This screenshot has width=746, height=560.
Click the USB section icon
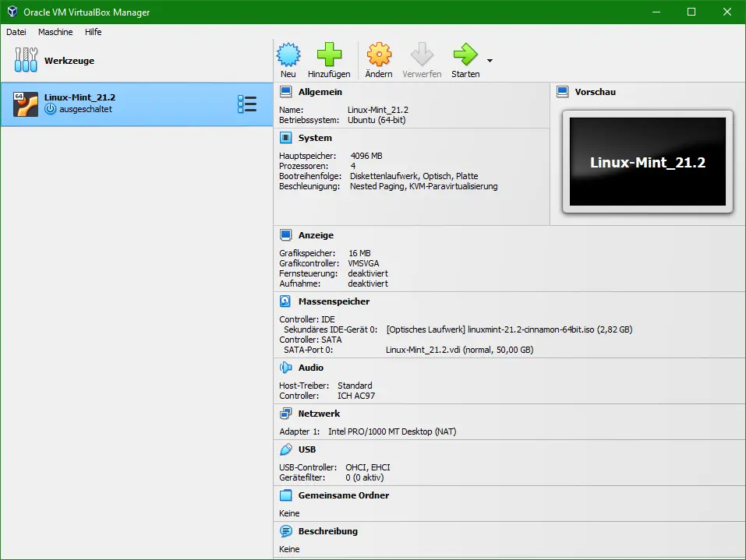point(286,449)
